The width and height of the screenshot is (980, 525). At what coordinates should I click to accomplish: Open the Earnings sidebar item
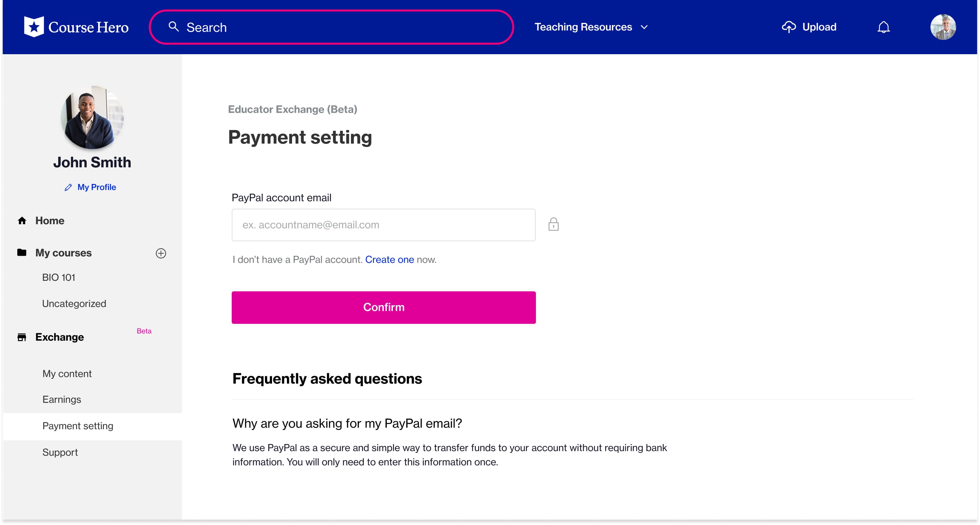click(62, 399)
